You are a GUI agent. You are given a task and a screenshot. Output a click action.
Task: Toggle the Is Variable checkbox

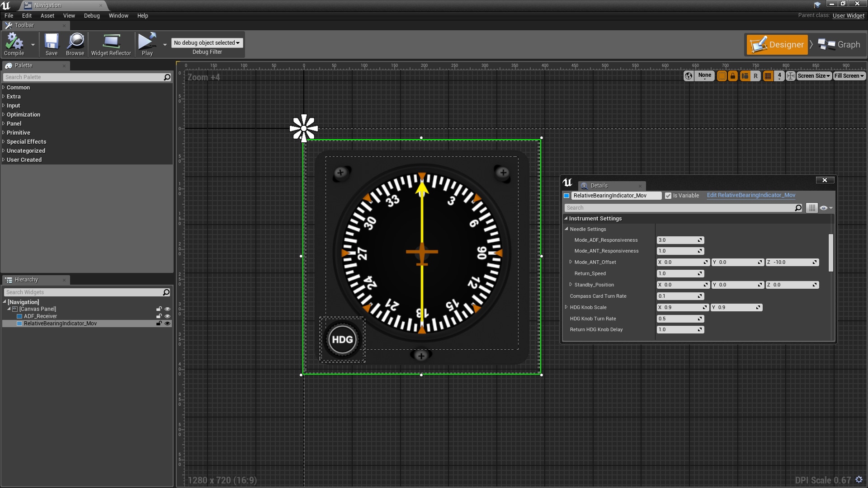pos(668,196)
